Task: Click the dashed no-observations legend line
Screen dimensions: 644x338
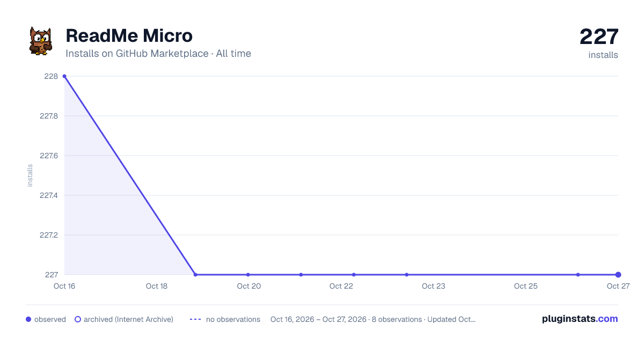Action: tap(195, 319)
